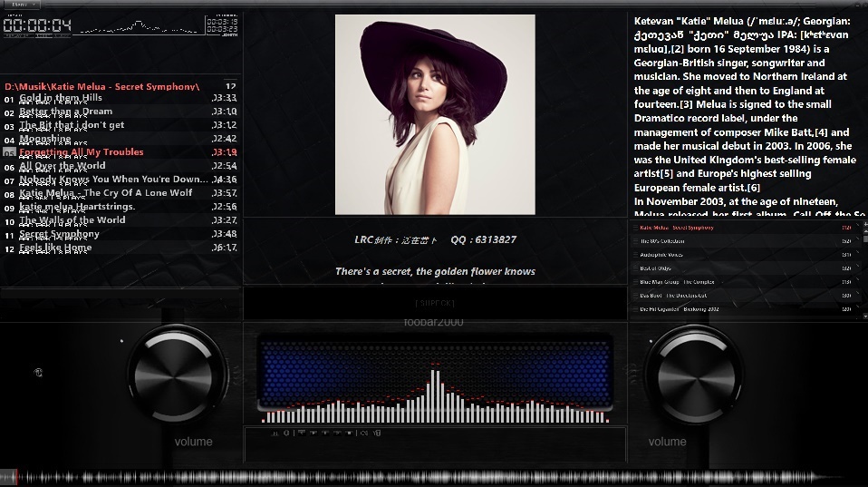868x487 pixels.
Task: Click the stop square in the bottom toolbar
Action: point(350,433)
